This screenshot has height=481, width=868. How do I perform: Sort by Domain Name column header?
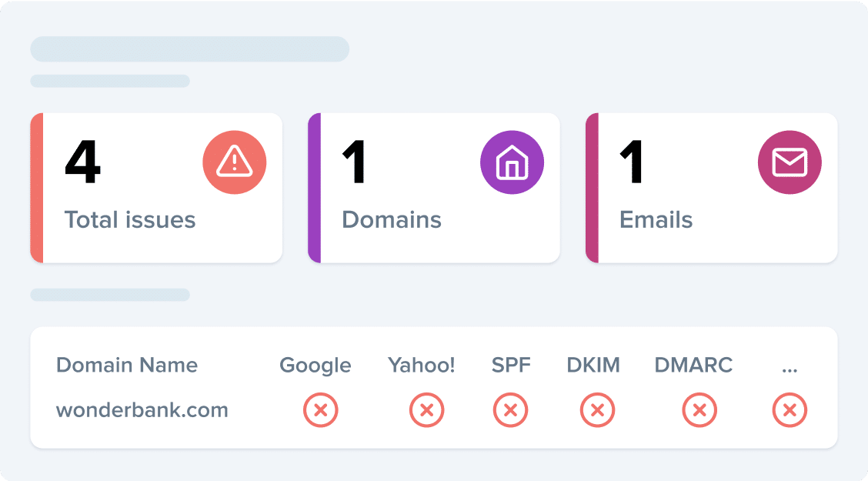click(127, 366)
